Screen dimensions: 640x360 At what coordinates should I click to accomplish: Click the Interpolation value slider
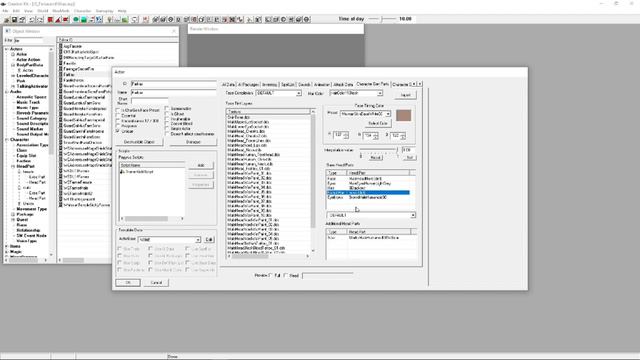pos(378,150)
